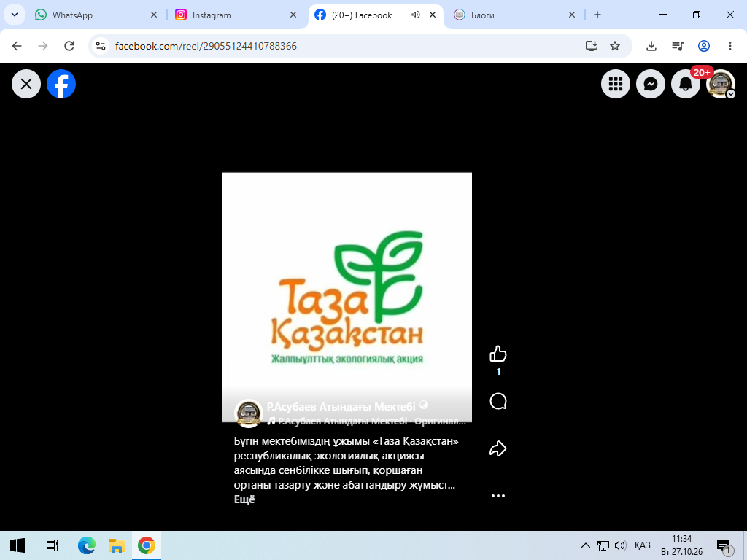Open the Chrome profile icon
This screenshot has height=560, width=747.
coord(704,46)
